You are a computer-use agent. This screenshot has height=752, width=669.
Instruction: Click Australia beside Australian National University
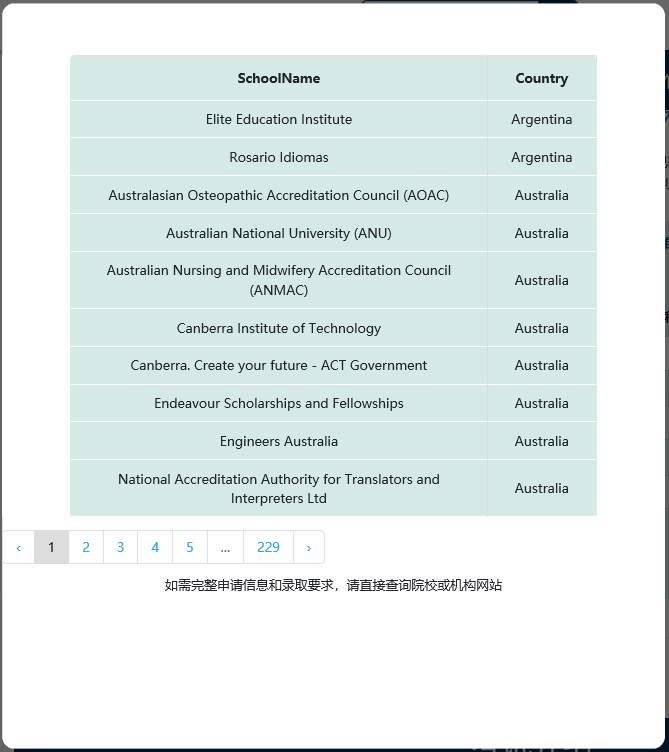pyautogui.click(x=542, y=233)
